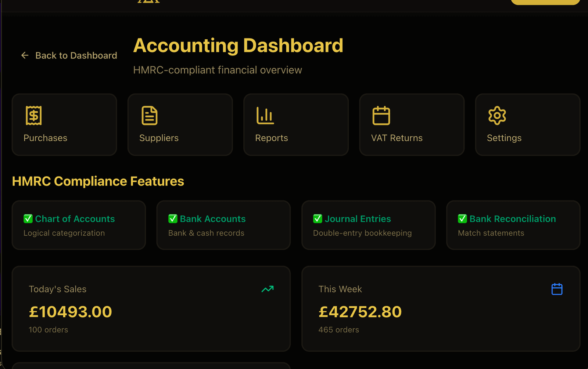Click the Back to Dashboard arrow icon
This screenshot has height=369, width=588.
click(x=25, y=55)
